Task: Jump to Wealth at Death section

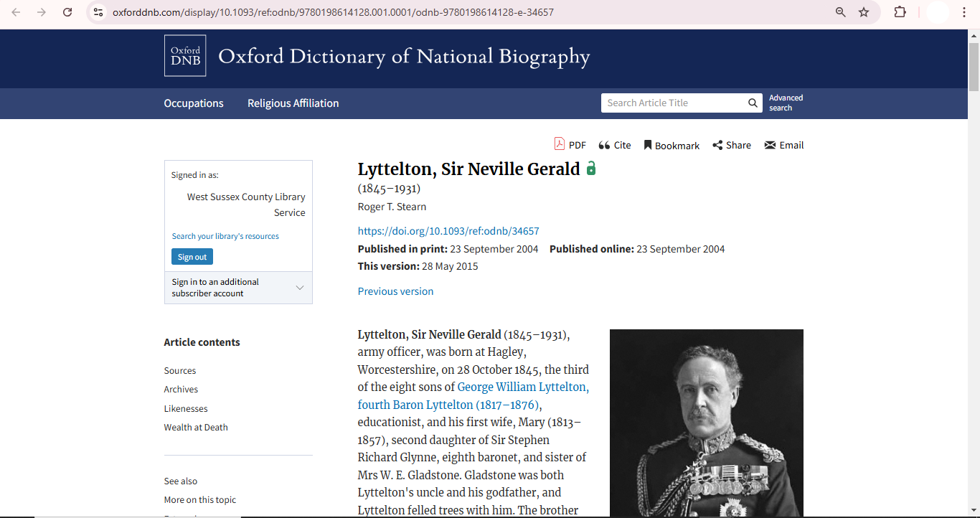Action: pyautogui.click(x=196, y=428)
